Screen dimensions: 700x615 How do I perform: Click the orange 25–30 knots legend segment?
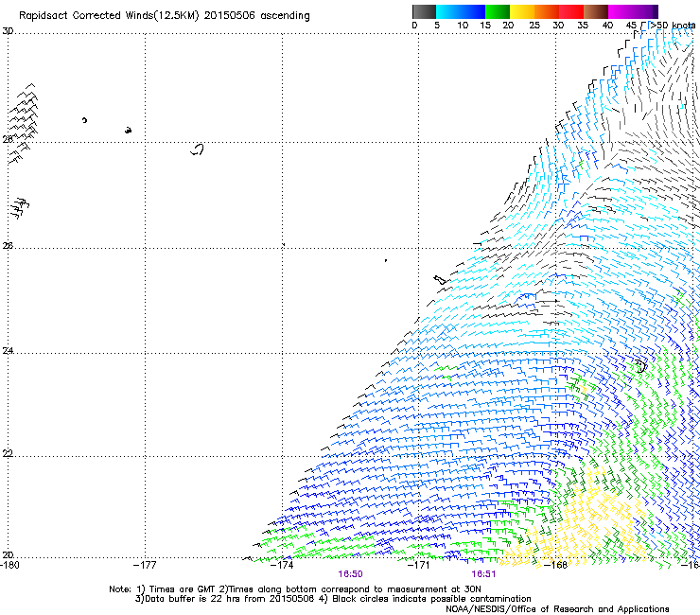coord(547,11)
